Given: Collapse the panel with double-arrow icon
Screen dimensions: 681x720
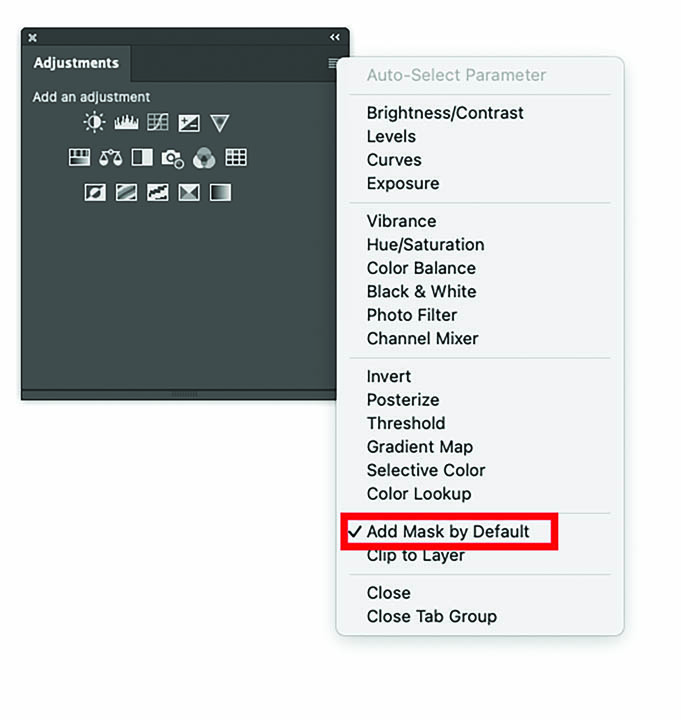Looking at the screenshot, I should click(x=335, y=37).
